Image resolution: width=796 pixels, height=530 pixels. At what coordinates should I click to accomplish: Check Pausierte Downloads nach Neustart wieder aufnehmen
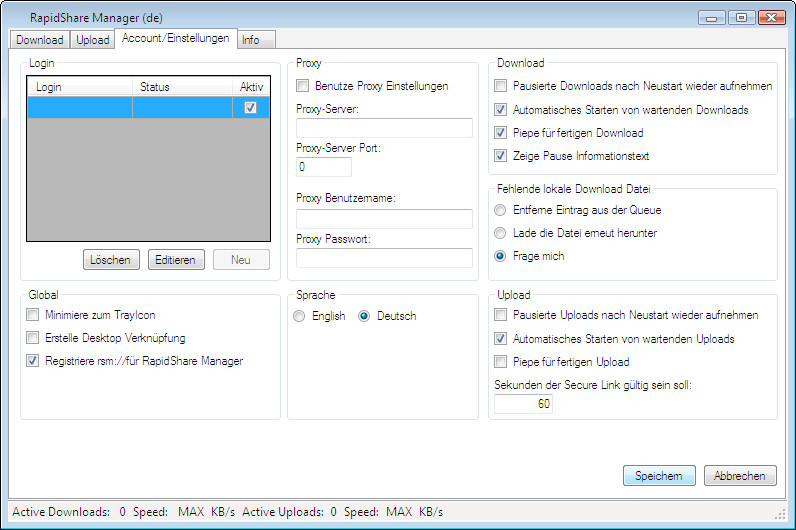click(501, 85)
